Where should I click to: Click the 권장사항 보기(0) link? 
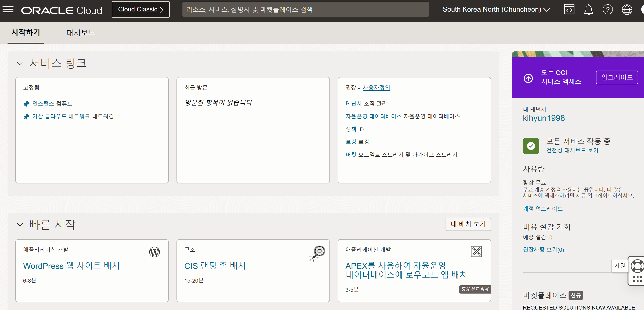click(543, 249)
